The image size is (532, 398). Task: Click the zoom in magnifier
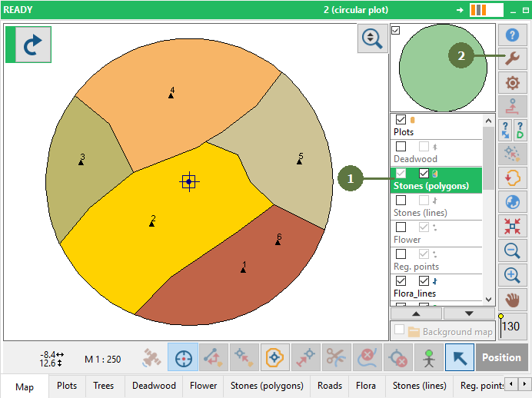pyautogui.click(x=513, y=275)
